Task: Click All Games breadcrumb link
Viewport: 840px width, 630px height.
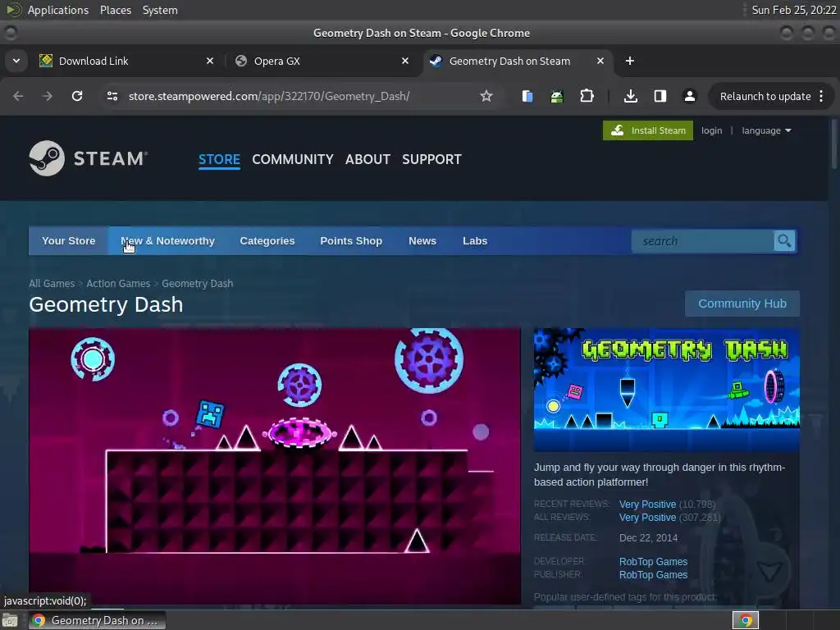Action: 52,283
